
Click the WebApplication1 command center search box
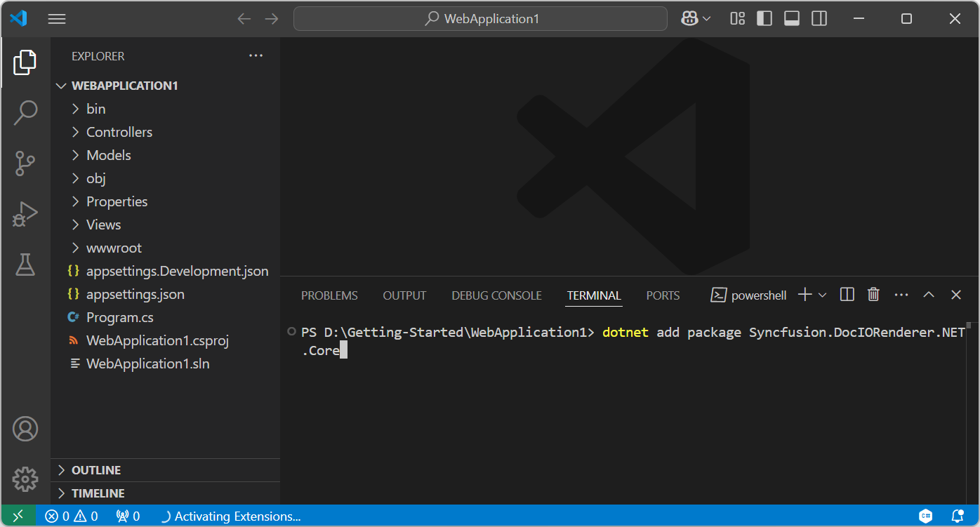[480, 19]
